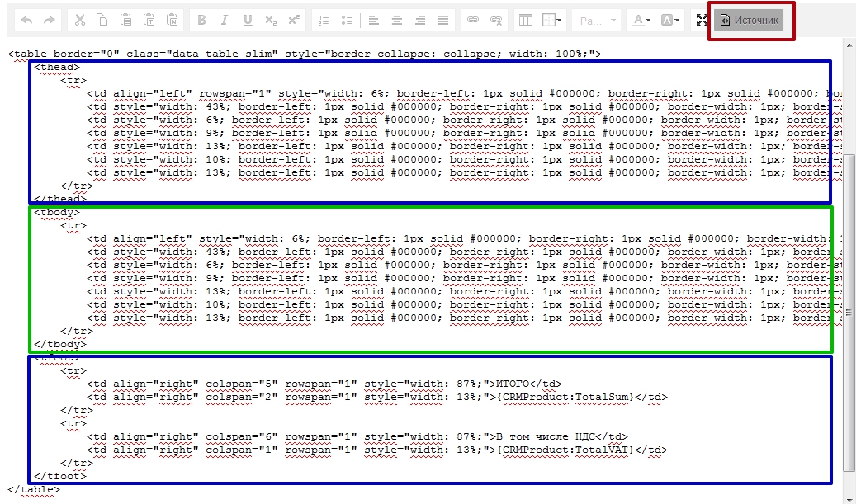Click the Copy icon in toolbar
This screenshot has height=504, width=861.
tap(102, 20)
